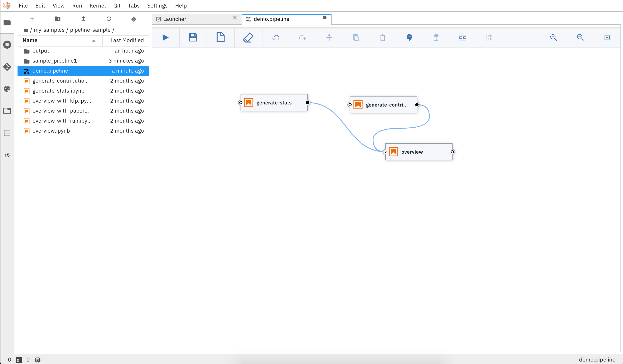Click the Undo arrow in the toolbar

[276, 38]
